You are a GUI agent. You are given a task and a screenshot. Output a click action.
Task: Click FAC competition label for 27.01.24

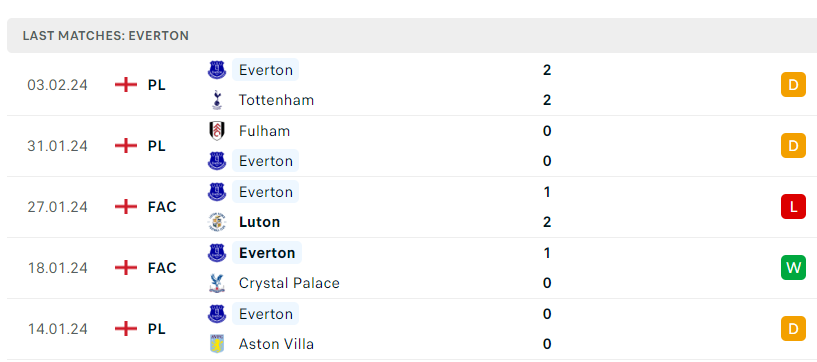[162, 207]
